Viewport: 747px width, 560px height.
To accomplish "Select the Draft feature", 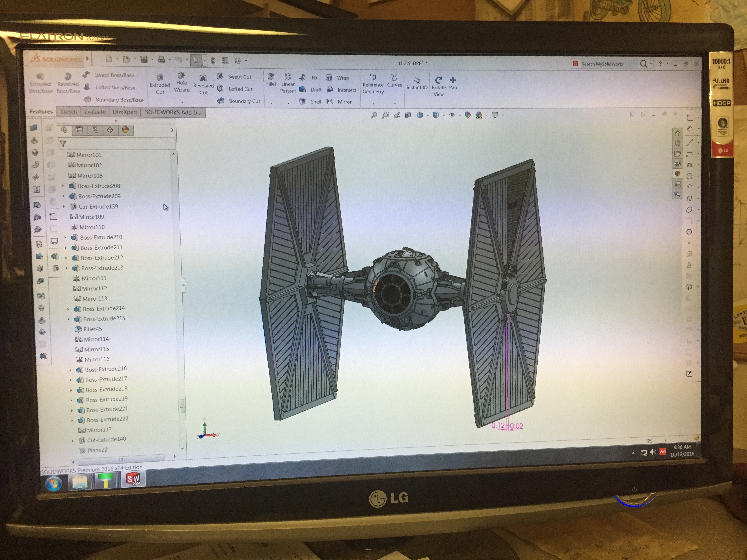I will [x=310, y=89].
